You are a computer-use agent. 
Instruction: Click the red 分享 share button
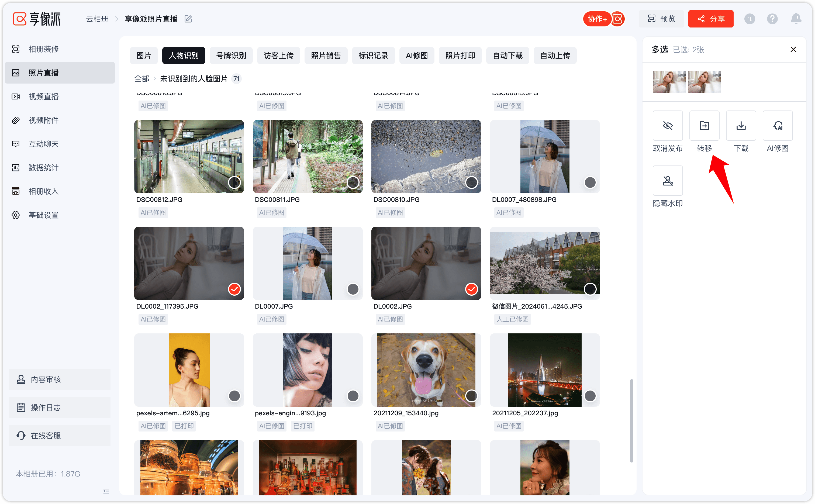(x=710, y=19)
